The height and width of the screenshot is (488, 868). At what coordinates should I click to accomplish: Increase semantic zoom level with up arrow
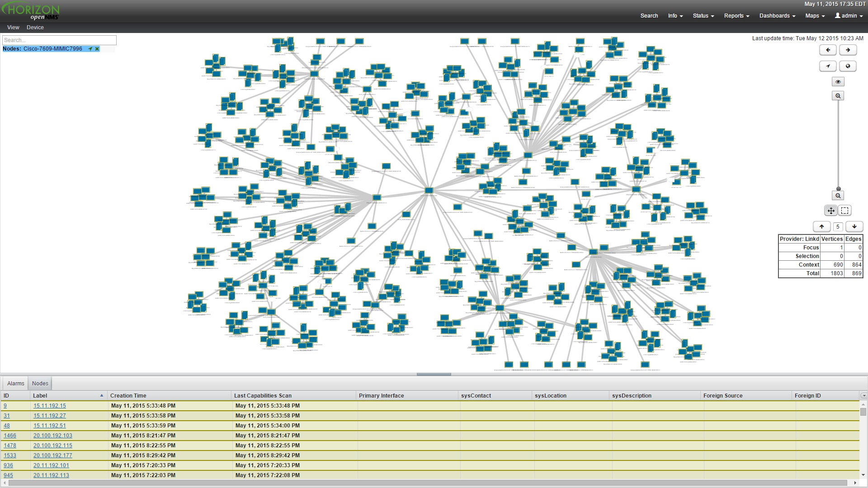pos(821,227)
